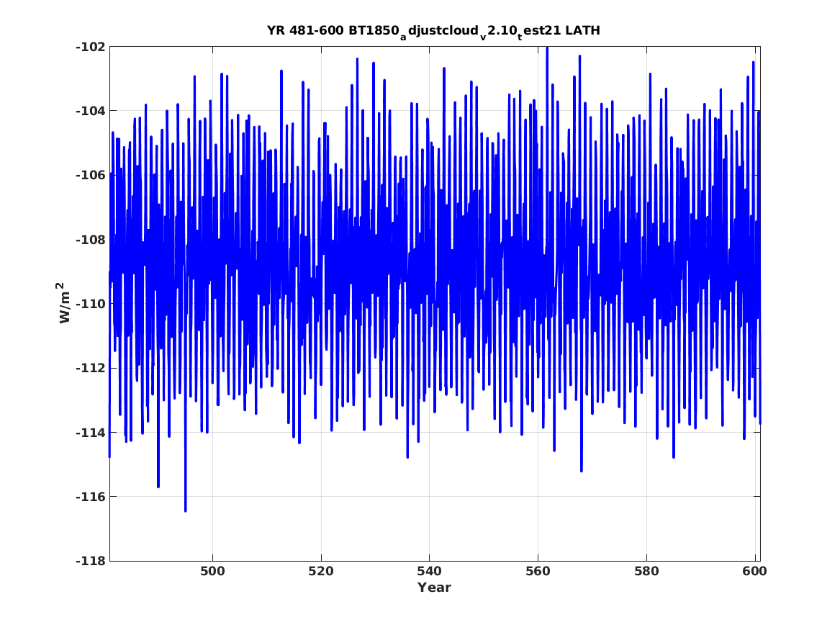Click y-axis tick label -106
This screenshot has height=630, width=840.
coord(91,175)
